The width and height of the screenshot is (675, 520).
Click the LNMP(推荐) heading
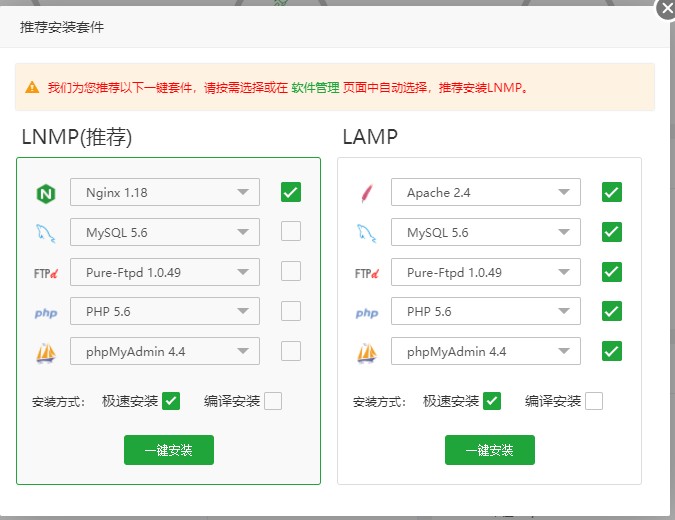tap(77, 137)
